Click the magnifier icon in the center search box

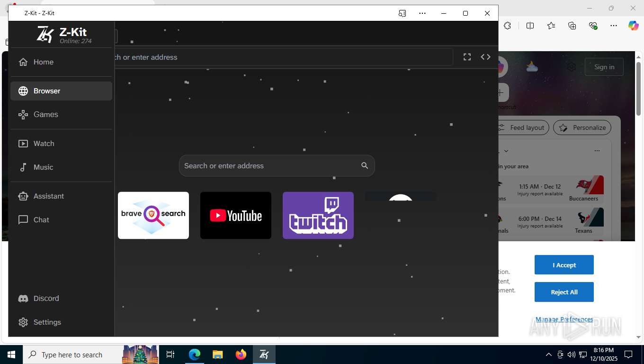365,165
